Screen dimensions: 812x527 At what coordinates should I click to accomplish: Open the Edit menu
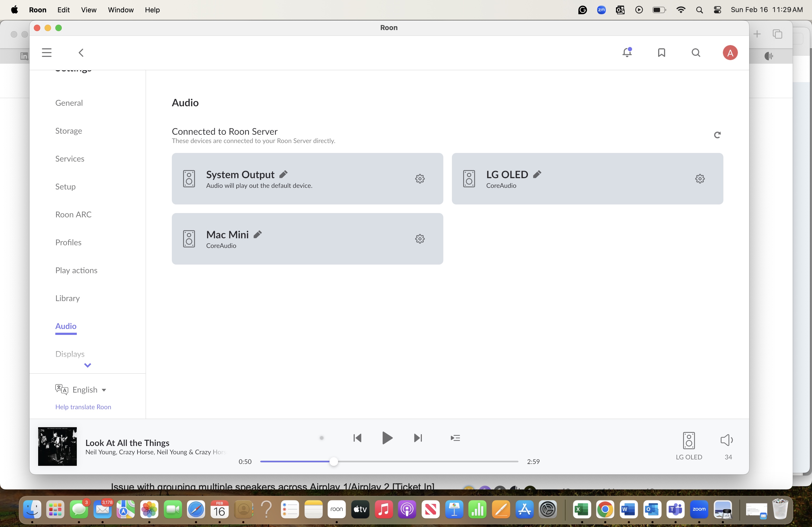point(63,10)
